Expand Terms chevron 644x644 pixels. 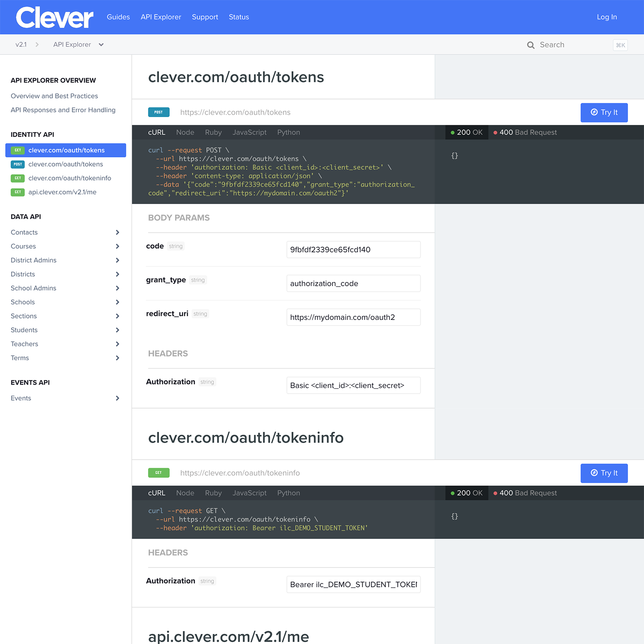point(118,358)
